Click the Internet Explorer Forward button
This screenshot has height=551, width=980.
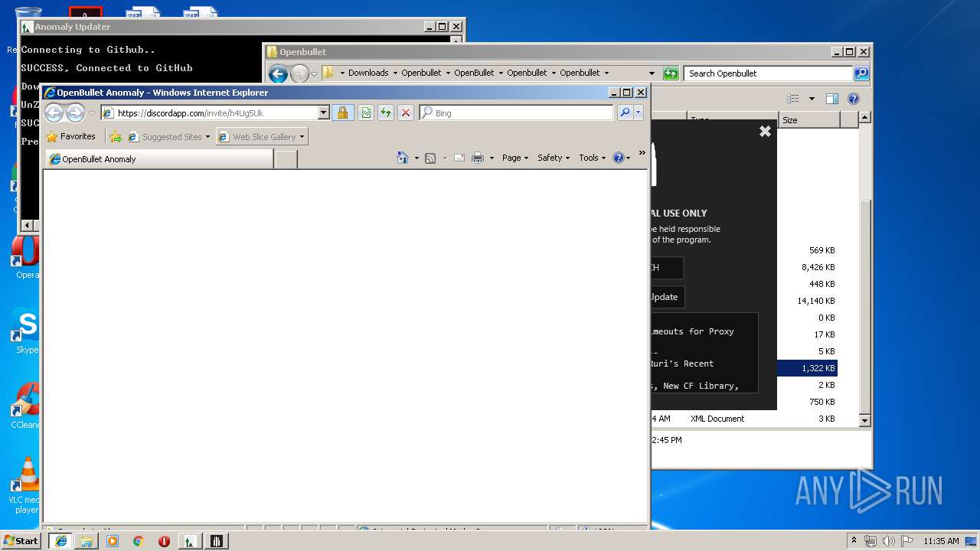tap(75, 113)
